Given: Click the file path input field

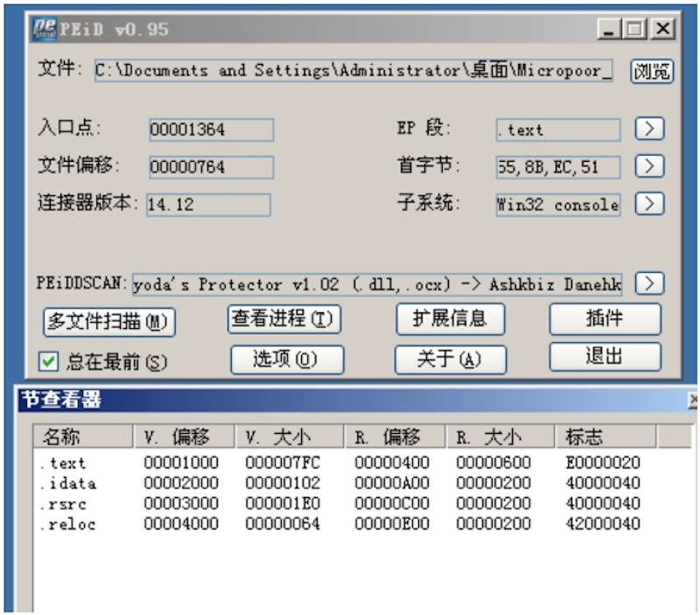Looking at the screenshot, I should [353, 71].
